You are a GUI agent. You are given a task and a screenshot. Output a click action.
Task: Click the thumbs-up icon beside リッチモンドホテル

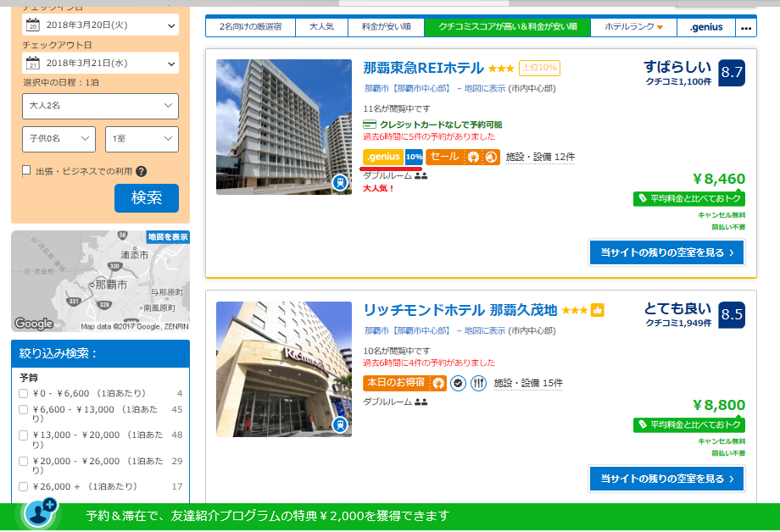click(x=598, y=310)
